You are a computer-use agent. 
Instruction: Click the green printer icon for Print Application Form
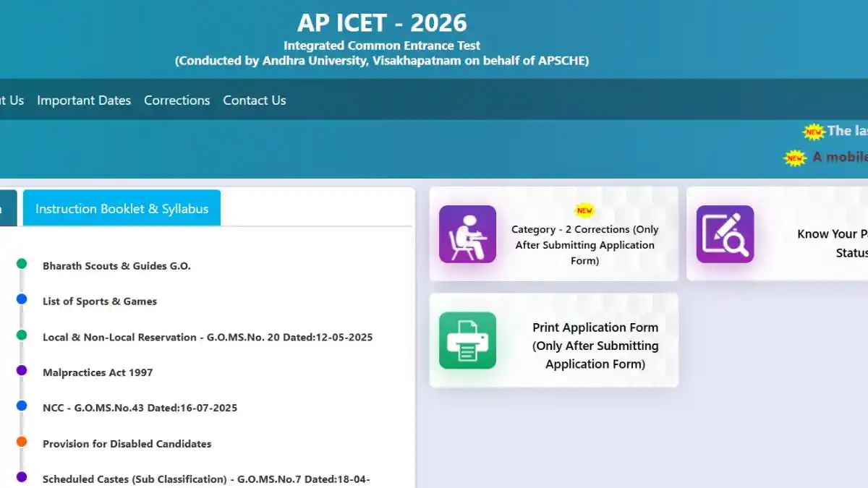point(467,341)
